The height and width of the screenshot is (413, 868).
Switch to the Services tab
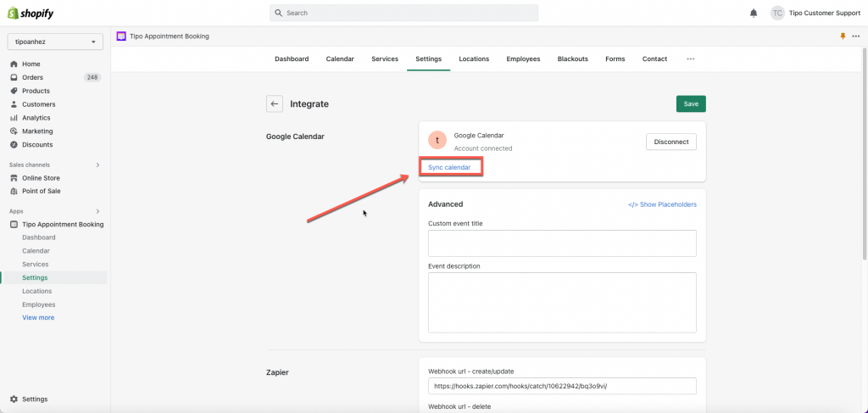[385, 59]
